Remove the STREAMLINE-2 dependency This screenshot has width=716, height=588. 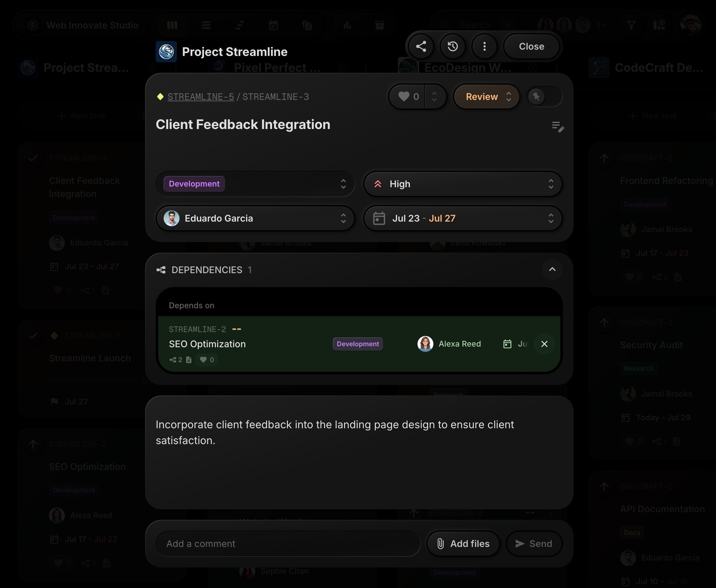click(544, 344)
